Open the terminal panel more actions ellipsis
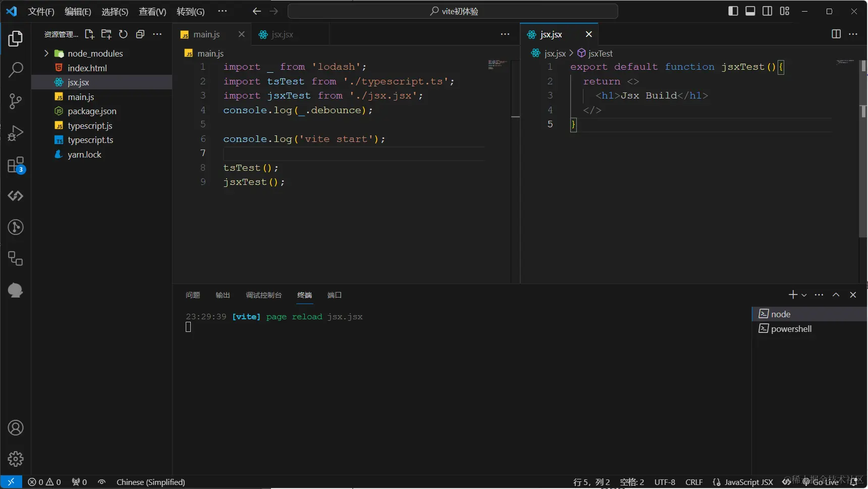Screen dimensions: 868x489 819,295
